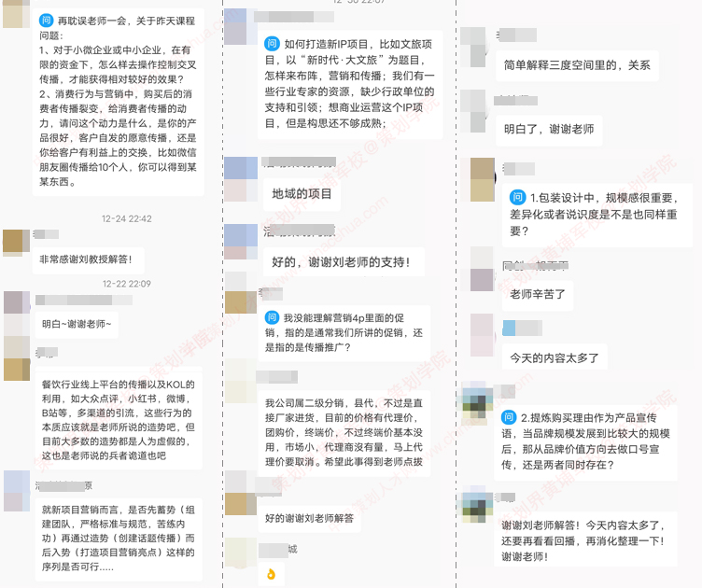Click the 问 badge before 再耽误老师一会
702x588 pixels.
46,21
